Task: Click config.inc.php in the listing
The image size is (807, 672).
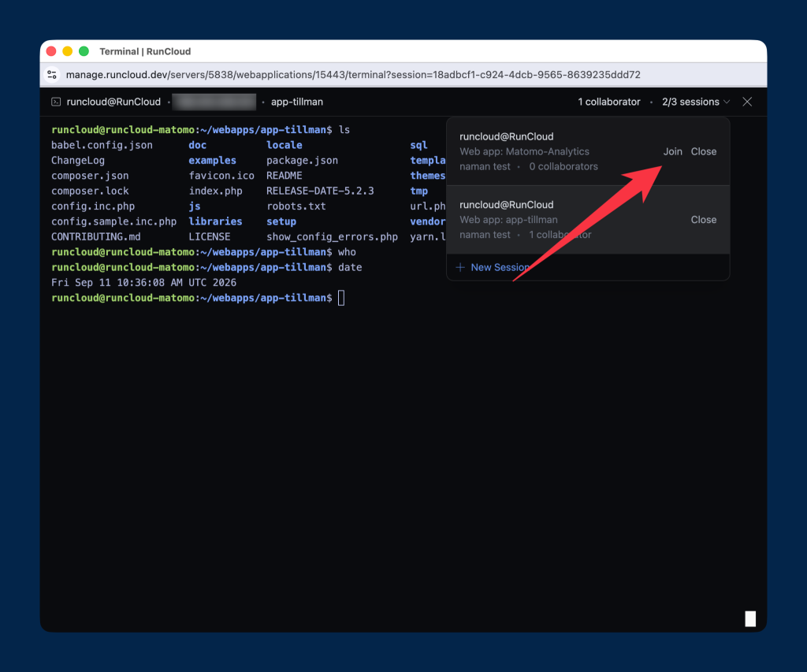Action: coord(93,206)
